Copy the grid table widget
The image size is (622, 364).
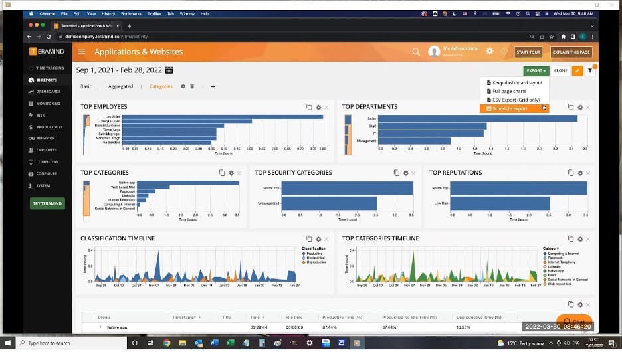(x=570, y=304)
